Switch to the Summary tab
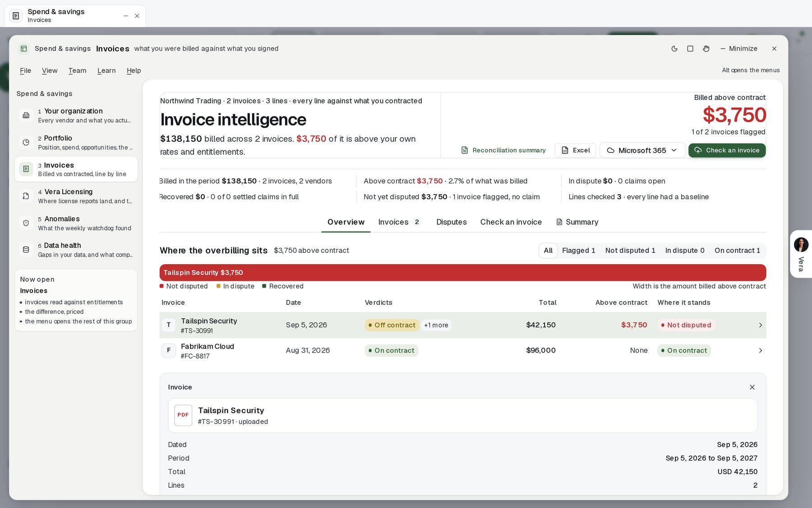The height and width of the screenshot is (508, 812). (577, 222)
